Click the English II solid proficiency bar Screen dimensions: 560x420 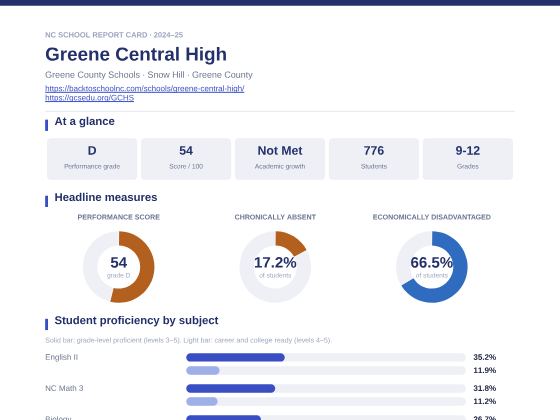click(x=235, y=357)
